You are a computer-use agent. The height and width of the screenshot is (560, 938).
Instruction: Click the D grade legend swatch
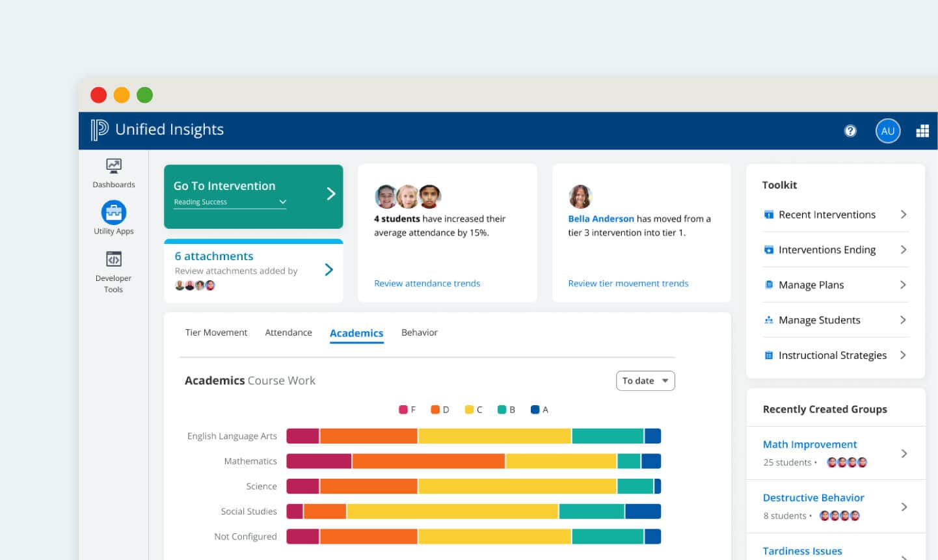[x=435, y=410]
